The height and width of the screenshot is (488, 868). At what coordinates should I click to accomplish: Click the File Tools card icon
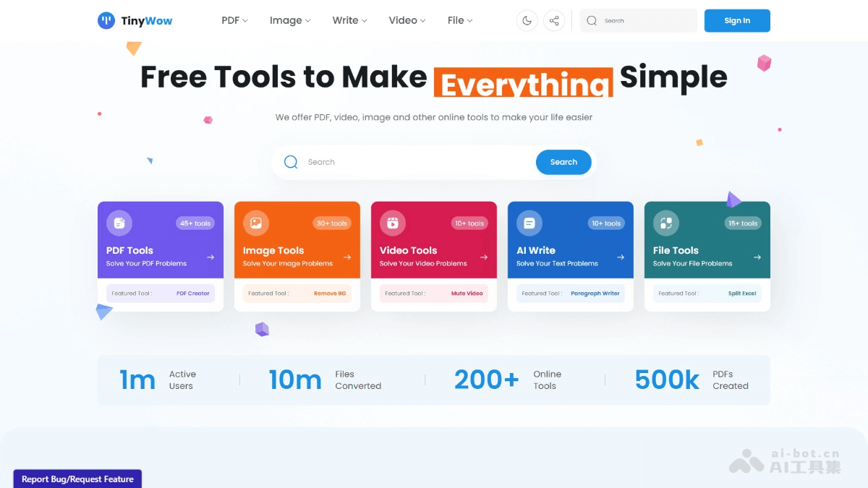[x=666, y=223]
